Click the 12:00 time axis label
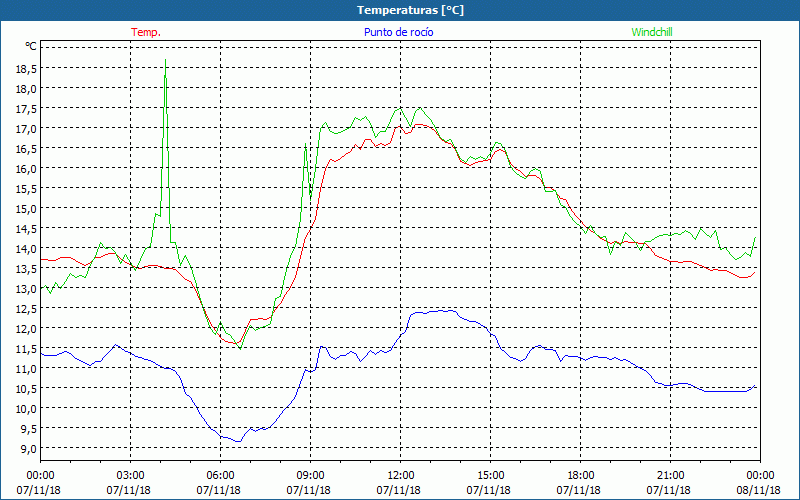 pos(401,476)
